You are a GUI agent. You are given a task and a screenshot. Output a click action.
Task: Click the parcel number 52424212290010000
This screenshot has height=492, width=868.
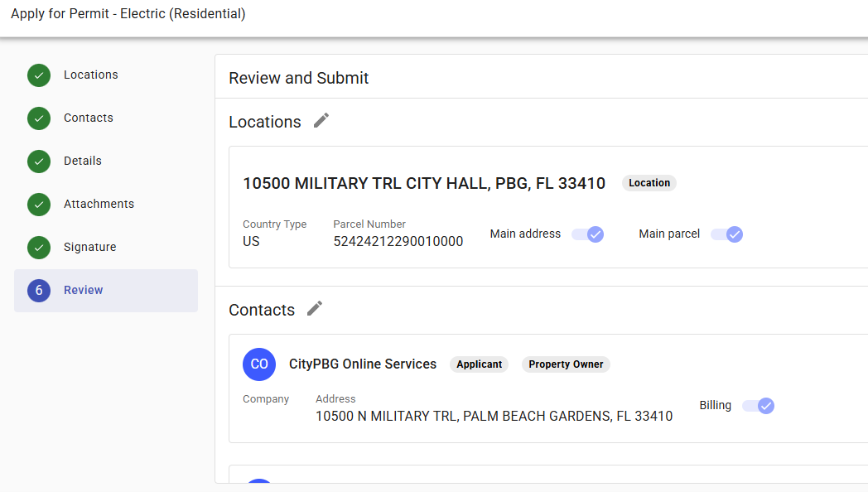click(x=398, y=241)
